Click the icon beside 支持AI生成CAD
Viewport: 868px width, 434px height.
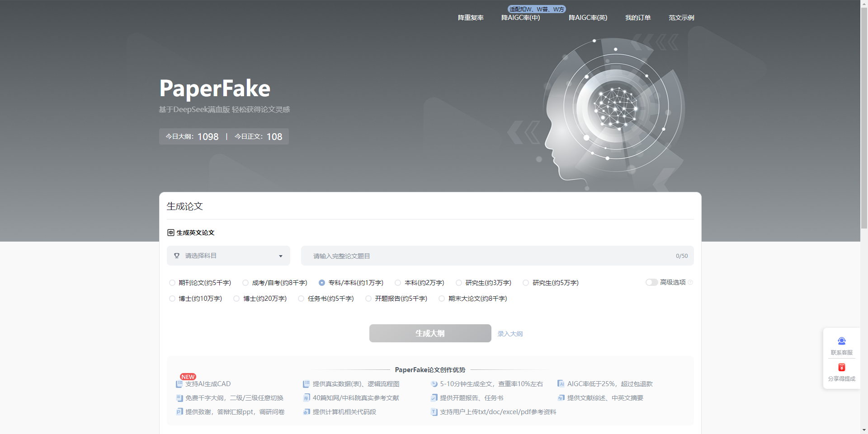coord(179,384)
